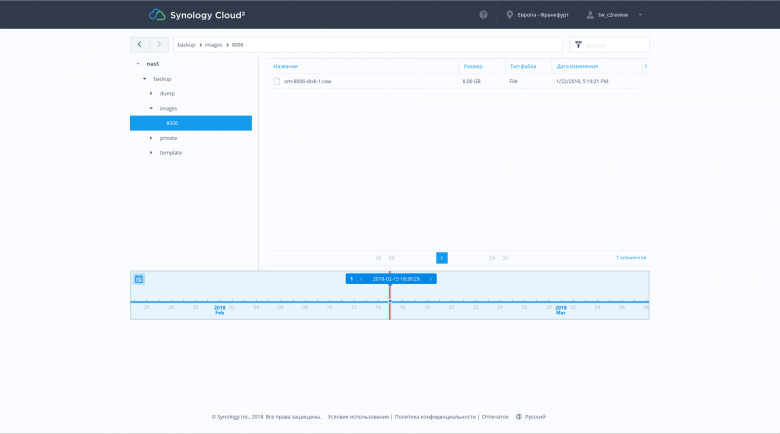Image resolution: width=780 pixels, height=434 pixels.
Task: Click the file icon of vm-8006-disk-1.raw
Action: pos(277,81)
